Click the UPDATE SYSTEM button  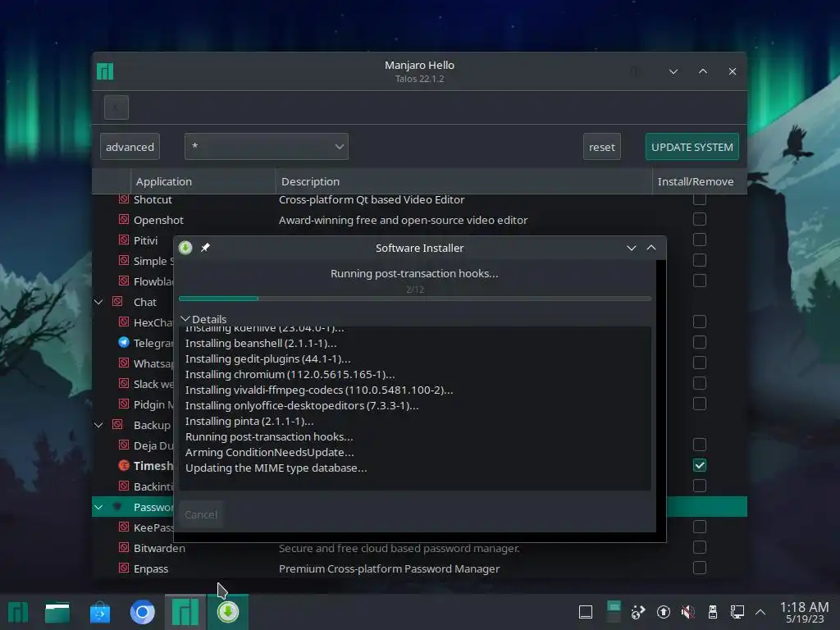tap(692, 146)
